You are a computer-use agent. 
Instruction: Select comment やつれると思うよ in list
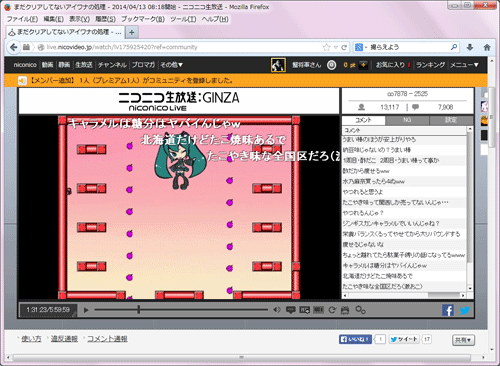tap(404, 192)
